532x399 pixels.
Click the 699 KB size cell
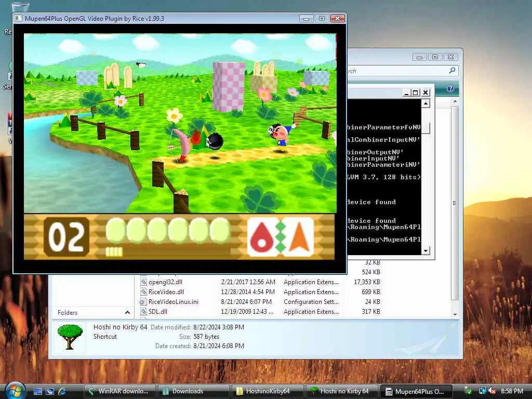point(371,292)
